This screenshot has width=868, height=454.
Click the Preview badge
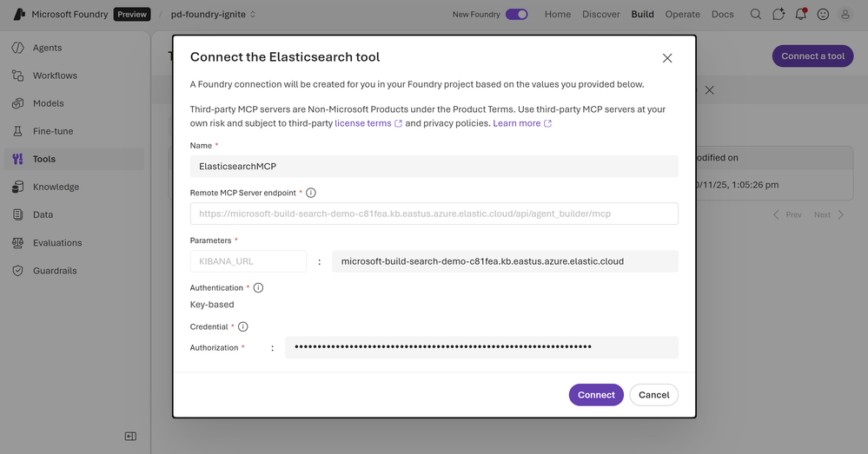[132, 15]
